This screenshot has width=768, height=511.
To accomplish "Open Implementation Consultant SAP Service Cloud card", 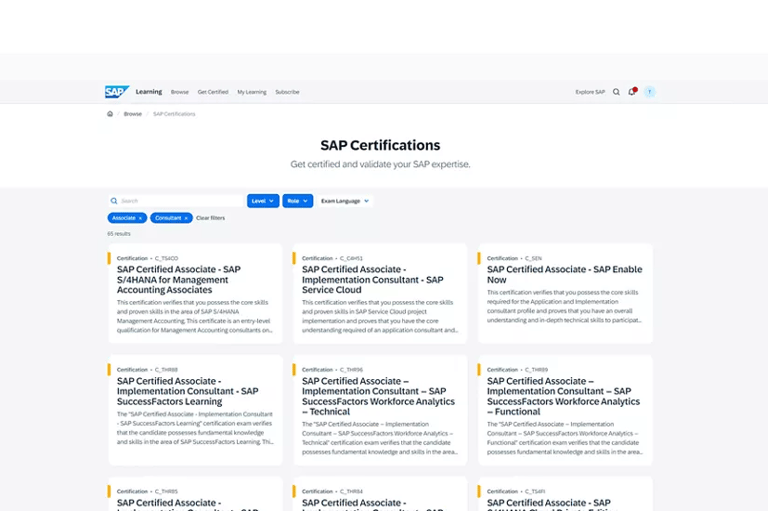I will click(380, 293).
